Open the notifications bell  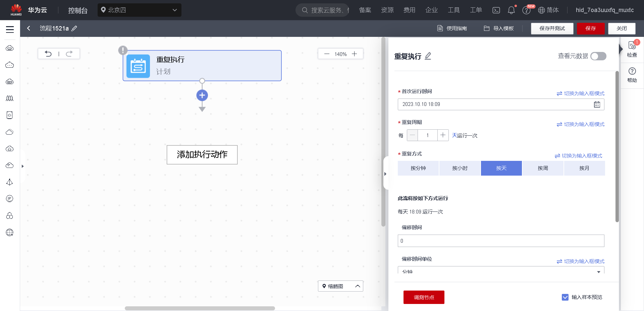[x=511, y=10]
